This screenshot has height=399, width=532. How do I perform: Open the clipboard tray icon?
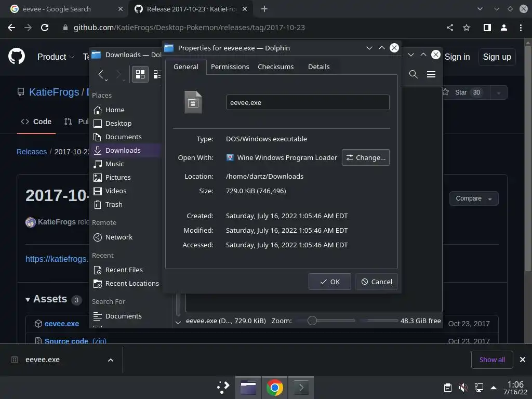(x=447, y=387)
